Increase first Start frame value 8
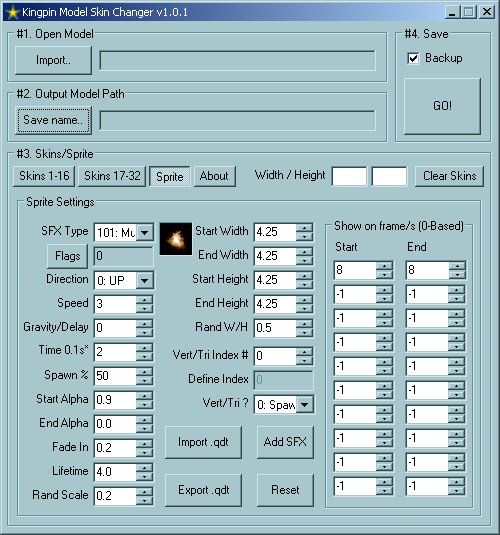The width and height of the screenshot is (500, 535). tap(385, 266)
